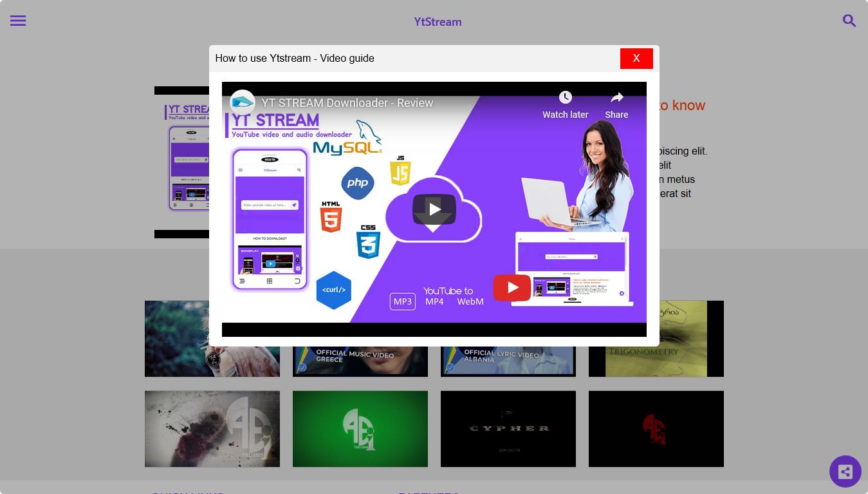This screenshot has height=494, width=868.
Task: Open the floating purple share button
Action: point(845,471)
